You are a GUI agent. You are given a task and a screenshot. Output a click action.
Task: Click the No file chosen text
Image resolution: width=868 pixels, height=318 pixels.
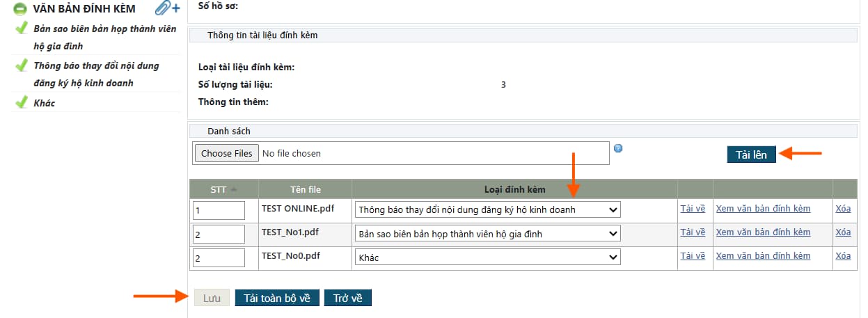coord(292,153)
